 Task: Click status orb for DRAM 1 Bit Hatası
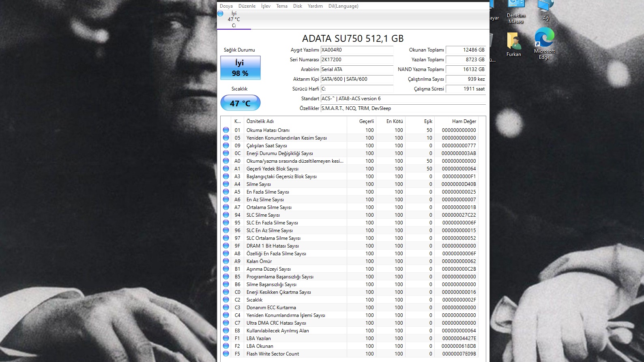click(x=226, y=246)
